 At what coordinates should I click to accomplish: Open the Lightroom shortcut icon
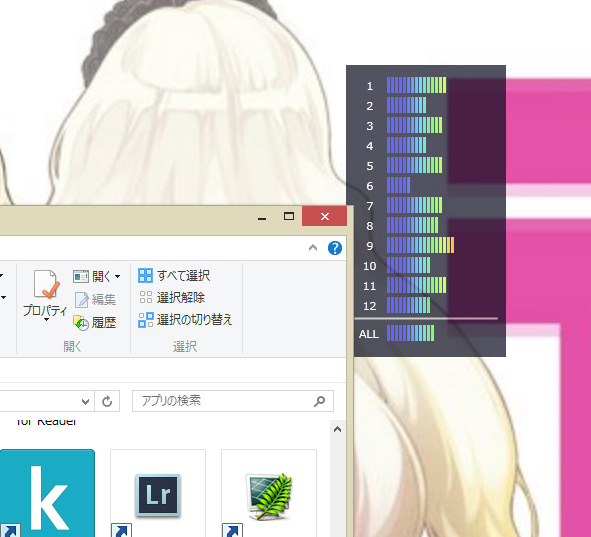pyautogui.click(x=158, y=494)
